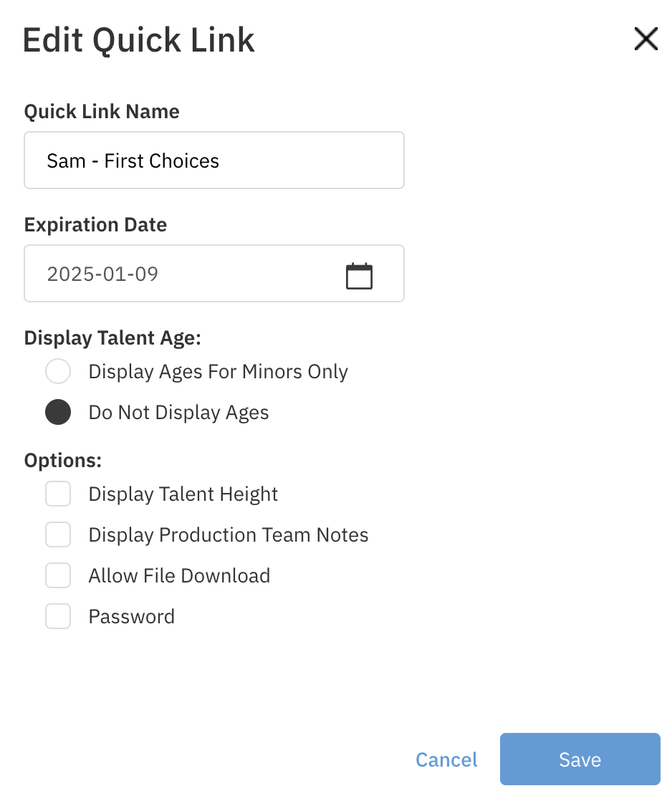Enable the Display Talent Height checkbox
Viewport: 672px width, 801px height.
[x=58, y=494]
